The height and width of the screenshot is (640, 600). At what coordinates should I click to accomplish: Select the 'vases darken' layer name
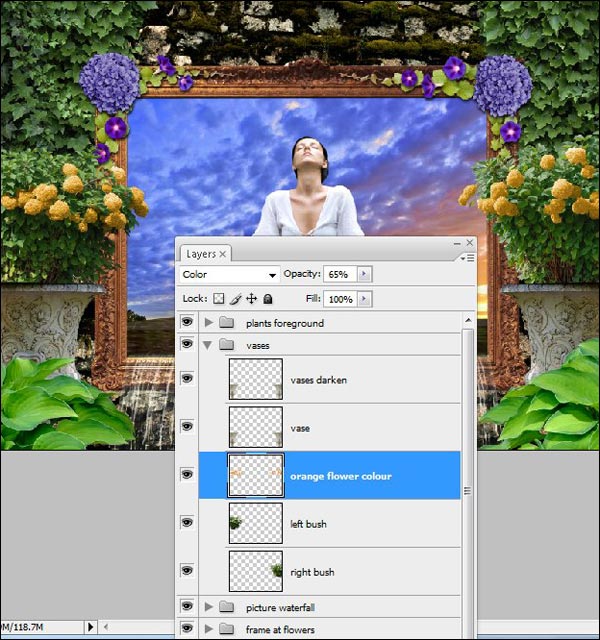[319, 380]
